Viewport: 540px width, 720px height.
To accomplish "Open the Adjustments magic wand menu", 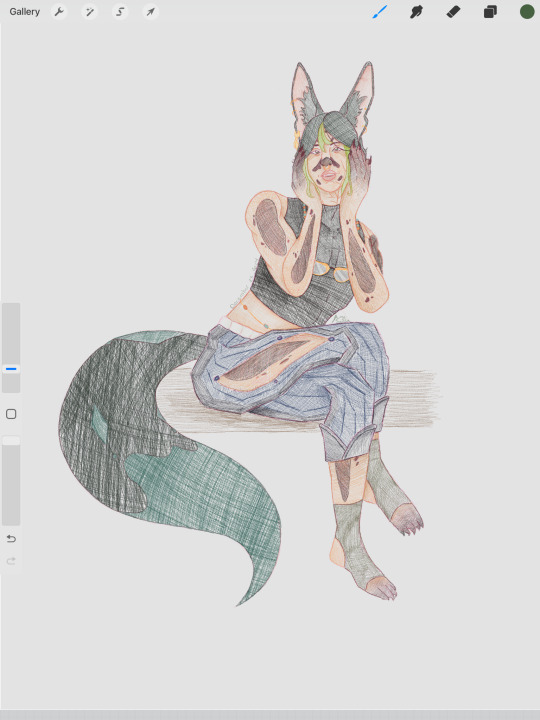I will (x=89, y=12).
